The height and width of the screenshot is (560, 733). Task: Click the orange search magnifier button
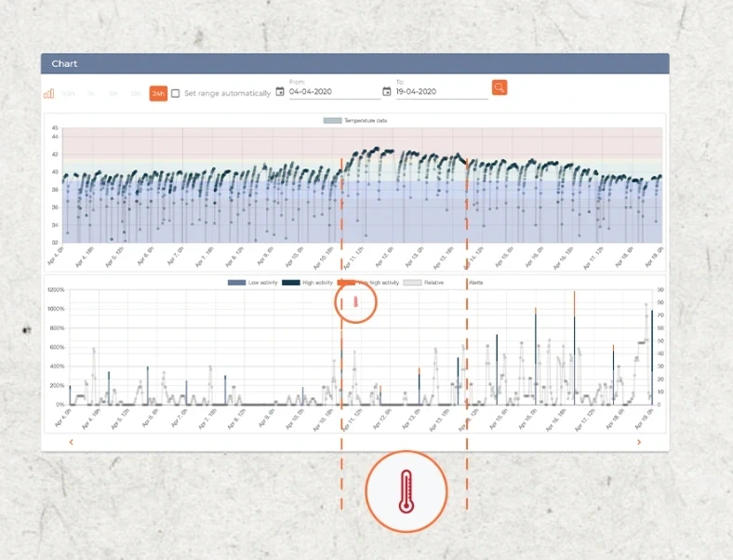pos(500,87)
